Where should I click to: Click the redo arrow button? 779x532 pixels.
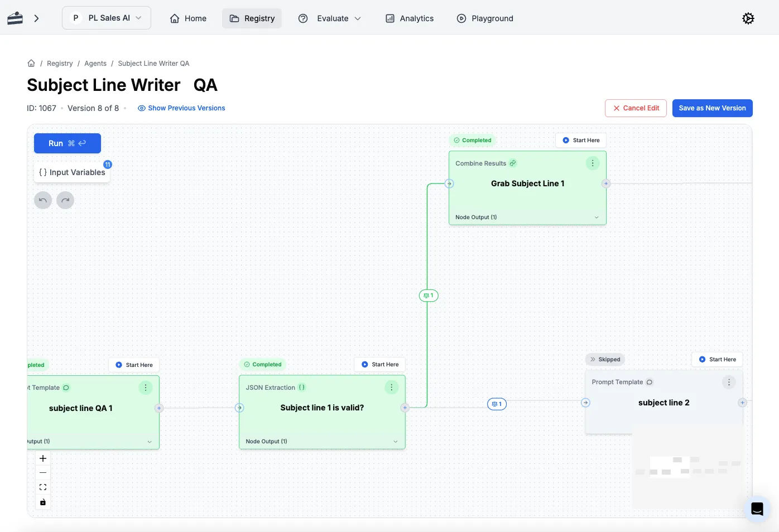65,200
